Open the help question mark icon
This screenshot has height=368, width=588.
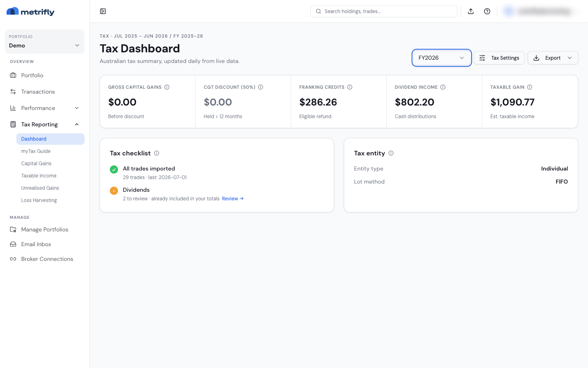coord(487,11)
